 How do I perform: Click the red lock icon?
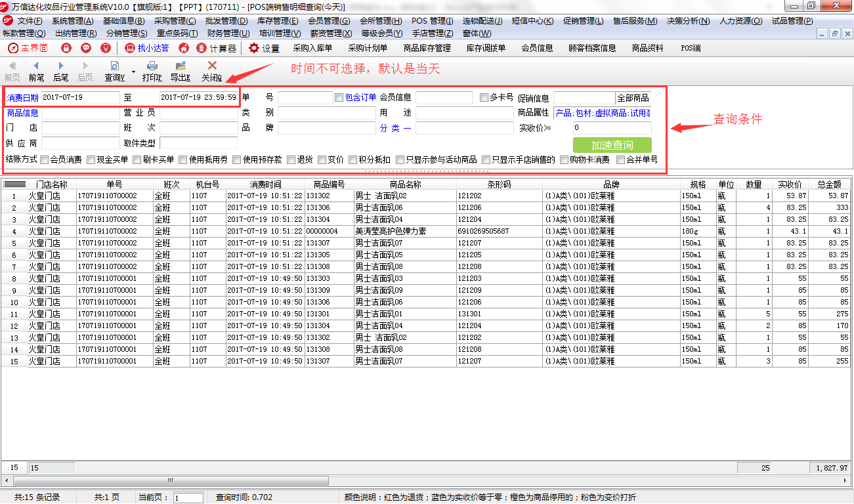tap(66, 48)
